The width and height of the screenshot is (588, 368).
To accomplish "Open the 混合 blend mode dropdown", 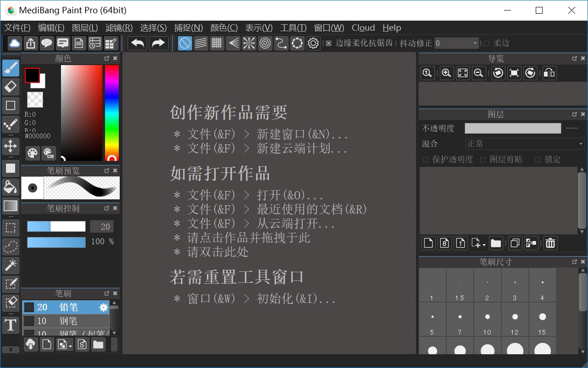I will coord(525,144).
